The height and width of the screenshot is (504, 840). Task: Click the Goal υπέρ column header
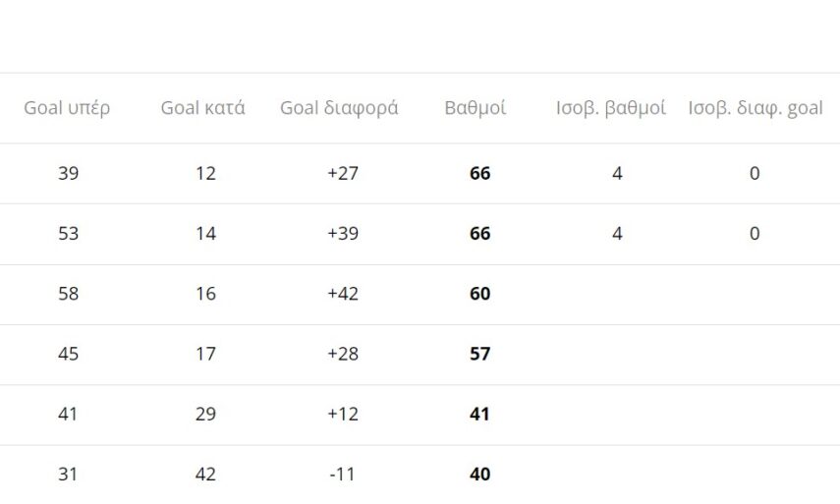[x=67, y=108]
